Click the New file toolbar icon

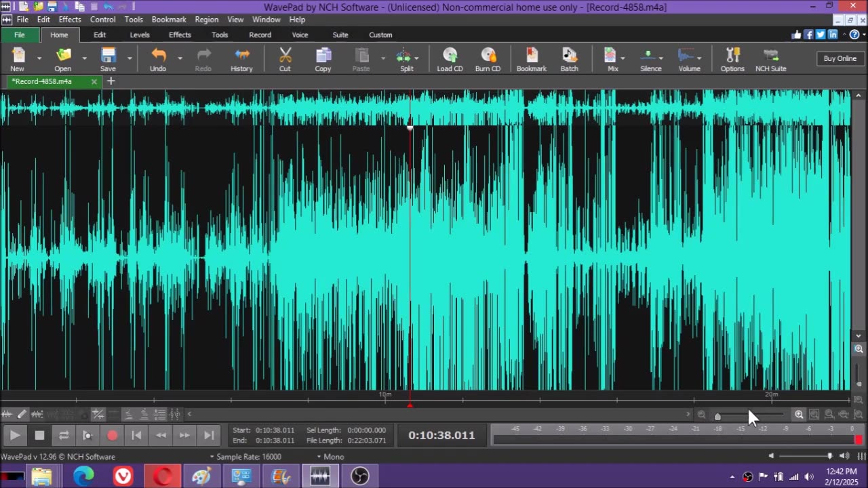pyautogui.click(x=18, y=59)
